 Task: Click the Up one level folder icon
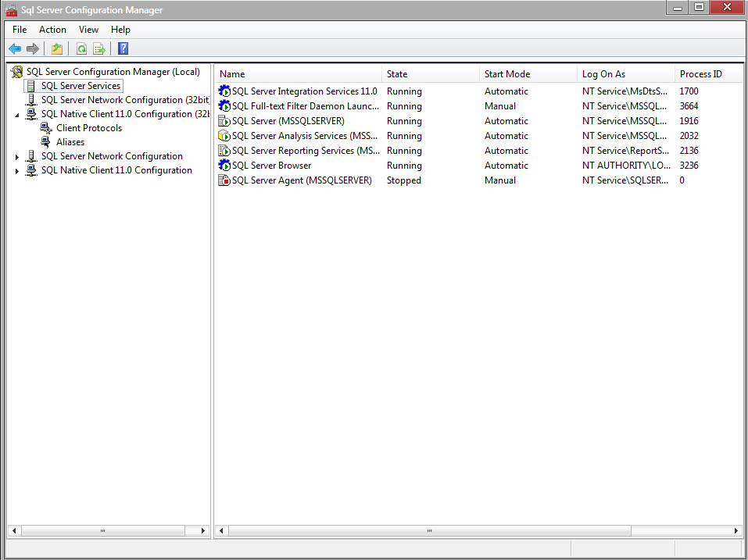point(57,48)
